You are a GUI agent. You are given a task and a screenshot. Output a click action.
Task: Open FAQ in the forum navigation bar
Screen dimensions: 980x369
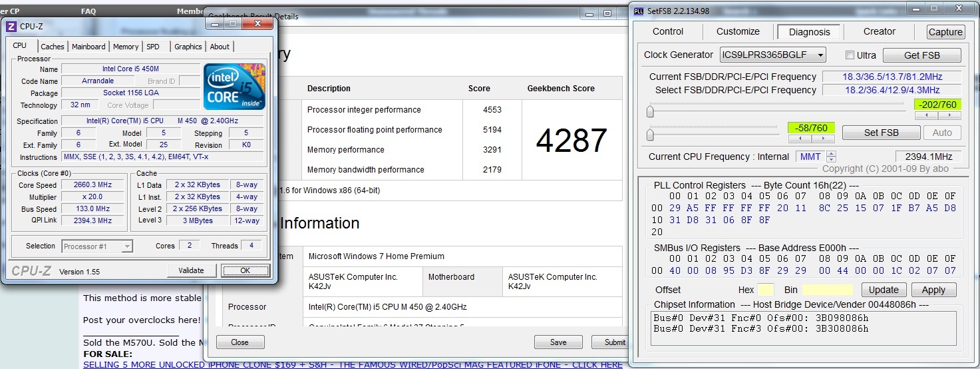click(88, 11)
